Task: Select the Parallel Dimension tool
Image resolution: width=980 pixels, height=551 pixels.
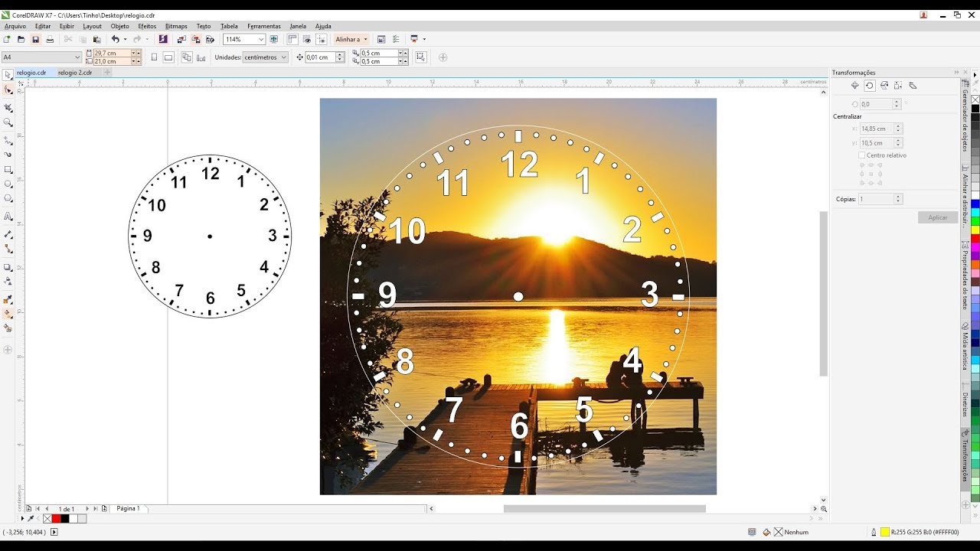Action: (x=8, y=234)
